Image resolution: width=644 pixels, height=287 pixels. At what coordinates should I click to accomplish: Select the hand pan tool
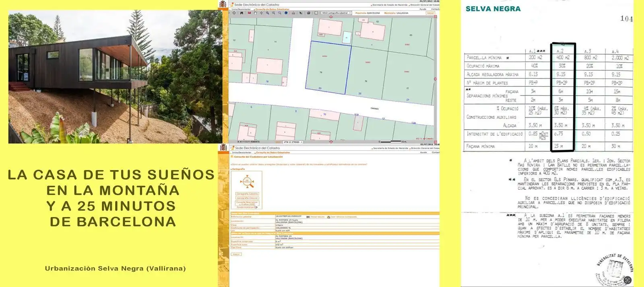[x=255, y=13]
